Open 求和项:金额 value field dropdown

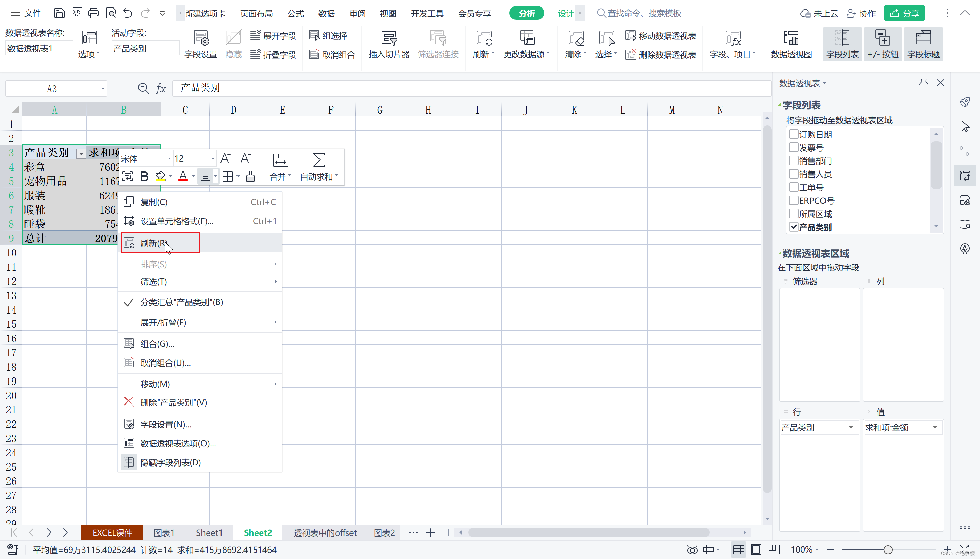click(935, 427)
